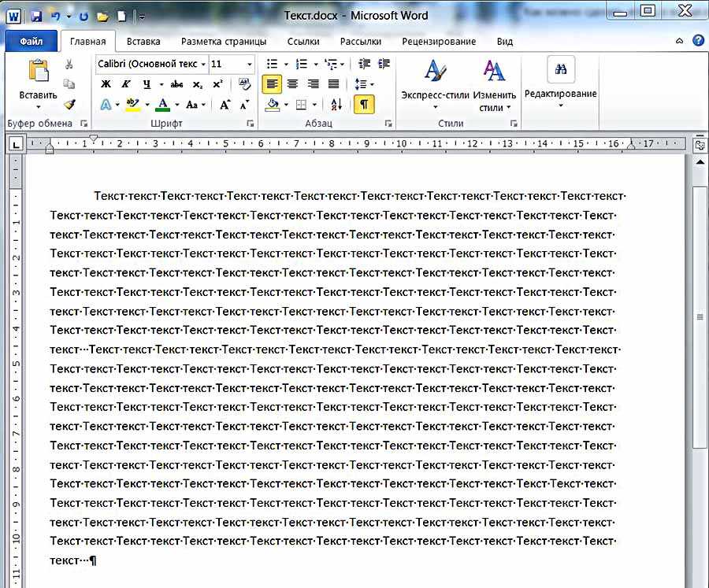The image size is (709, 588).
Task: Save document using Quick Access floppy icon
Action: [x=36, y=15]
